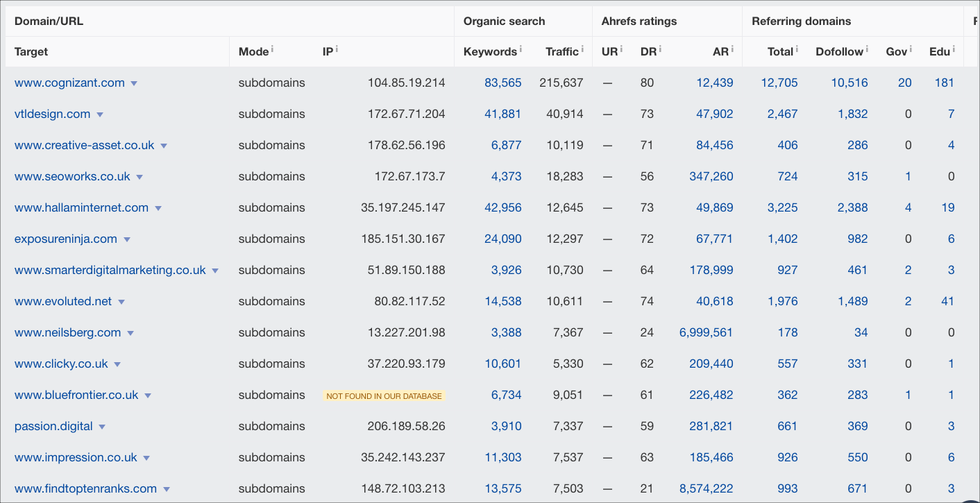Click the info icon next to Traffic
This screenshot has height=503, width=980.
pyautogui.click(x=582, y=49)
